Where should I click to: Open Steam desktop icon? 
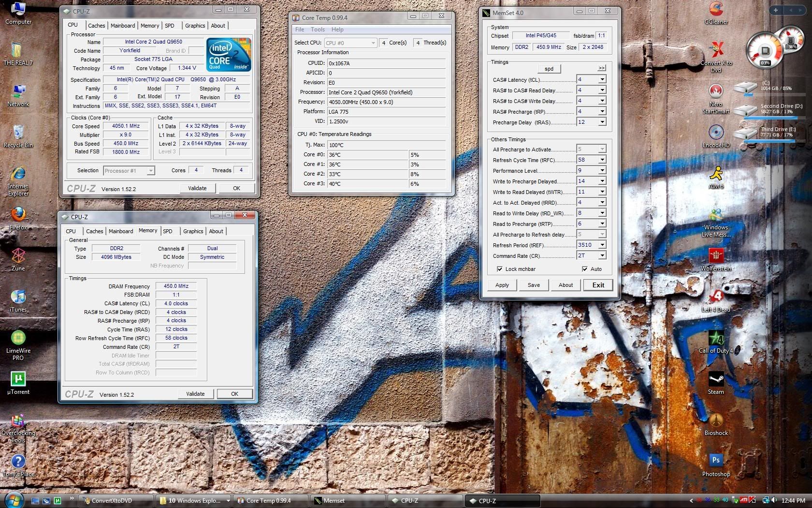click(716, 383)
